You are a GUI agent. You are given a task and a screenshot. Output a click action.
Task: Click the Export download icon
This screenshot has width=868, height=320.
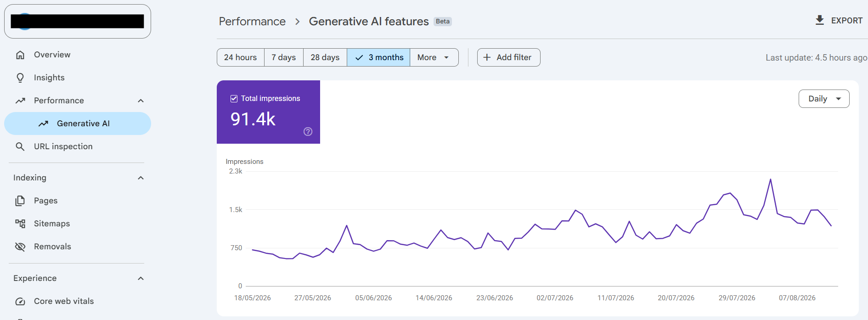point(820,20)
